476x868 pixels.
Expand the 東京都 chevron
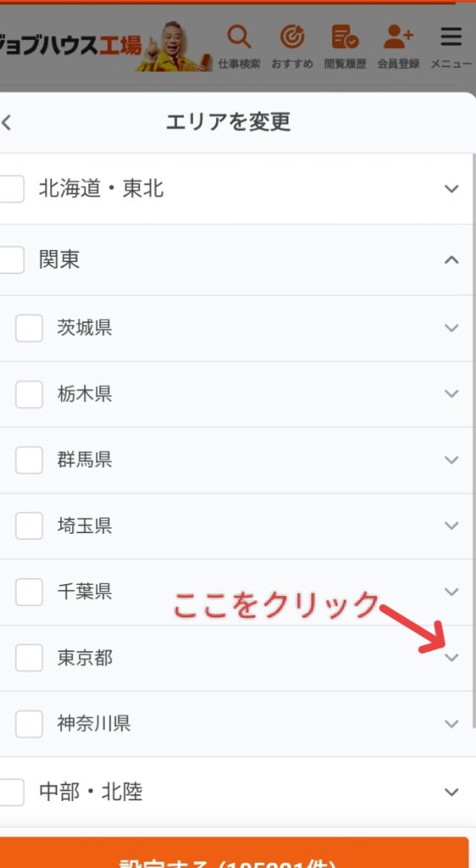pos(451,658)
